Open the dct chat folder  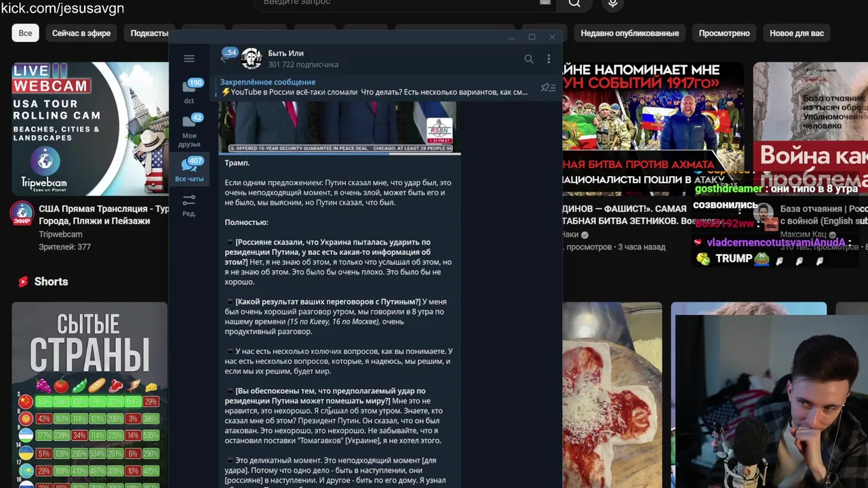[189, 91]
